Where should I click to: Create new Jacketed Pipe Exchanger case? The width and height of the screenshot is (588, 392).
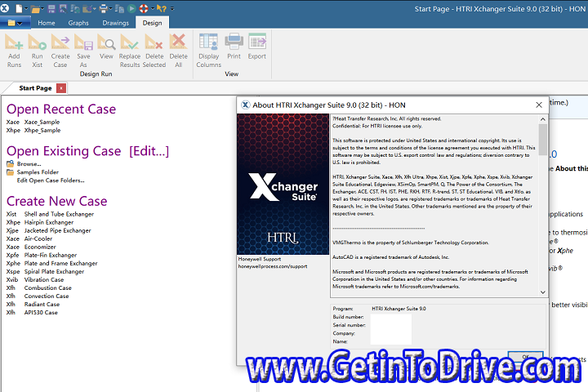[57, 230]
